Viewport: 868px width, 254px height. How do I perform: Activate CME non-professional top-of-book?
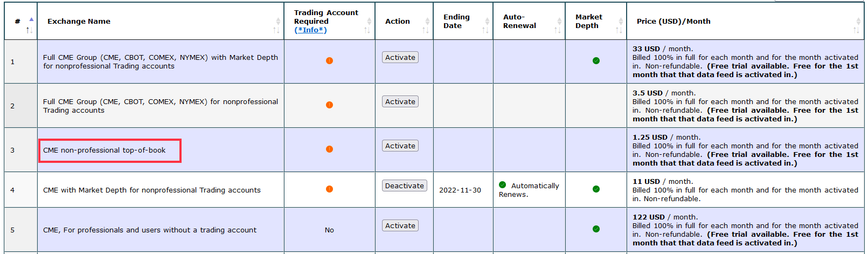pyautogui.click(x=400, y=146)
